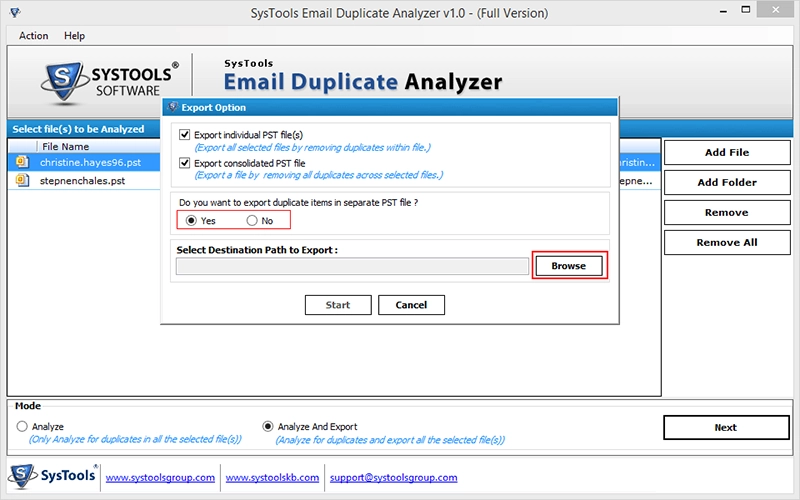Click the SysTools app icon in title bar

tap(15, 12)
